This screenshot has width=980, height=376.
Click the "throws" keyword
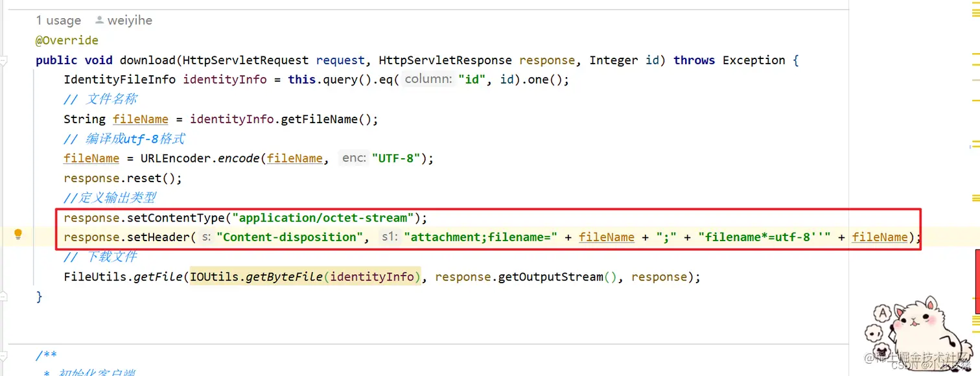[694, 60]
